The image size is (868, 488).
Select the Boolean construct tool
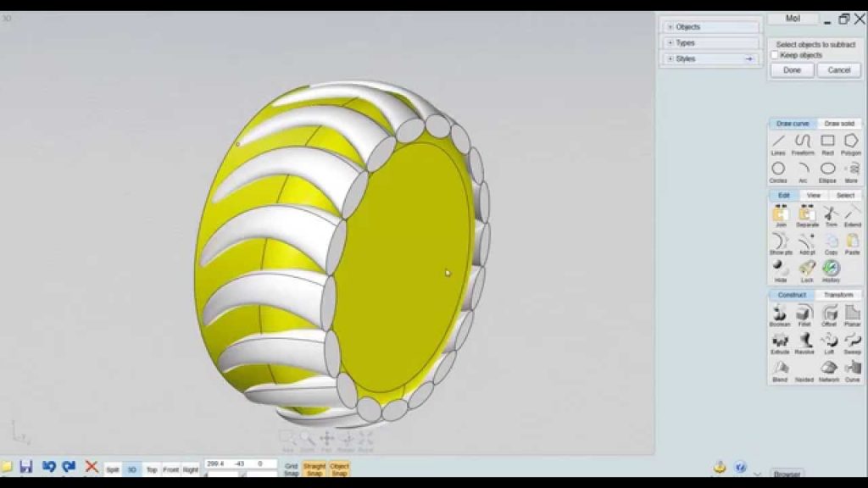pyautogui.click(x=779, y=314)
